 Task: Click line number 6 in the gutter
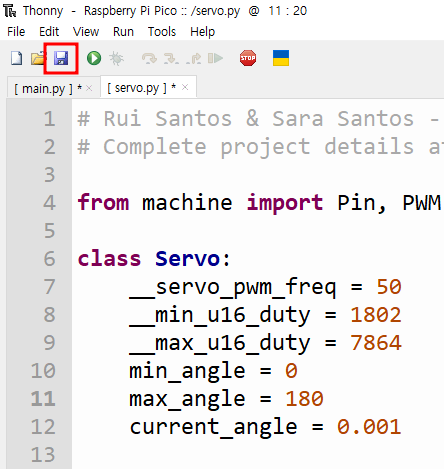[x=50, y=259]
